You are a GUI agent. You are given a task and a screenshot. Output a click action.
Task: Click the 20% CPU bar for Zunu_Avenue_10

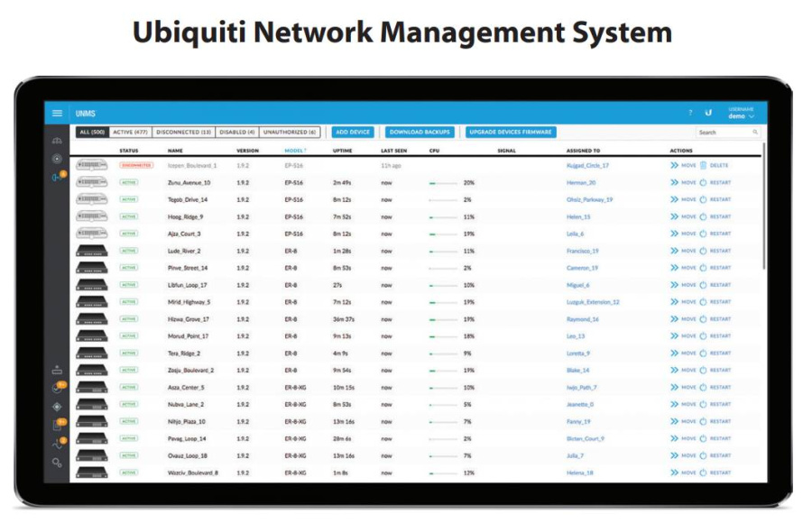443,183
